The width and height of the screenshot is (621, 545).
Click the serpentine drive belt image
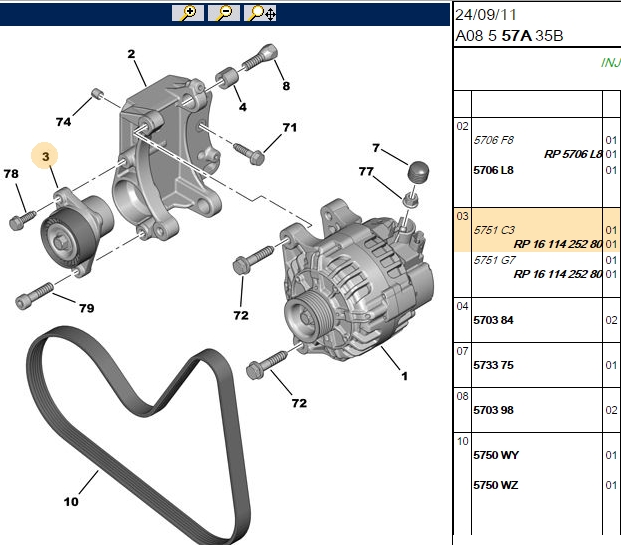tap(139, 436)
